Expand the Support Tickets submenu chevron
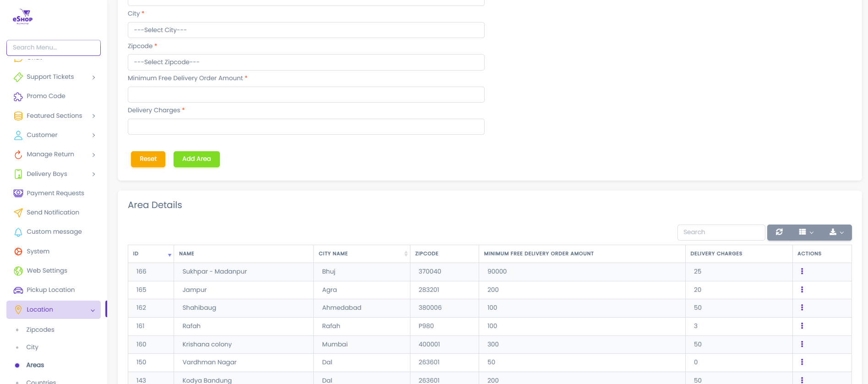 click(x=93, y=77)
